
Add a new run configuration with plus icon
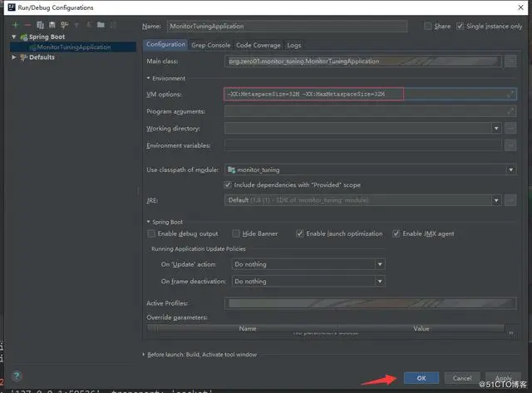(15, 25)
